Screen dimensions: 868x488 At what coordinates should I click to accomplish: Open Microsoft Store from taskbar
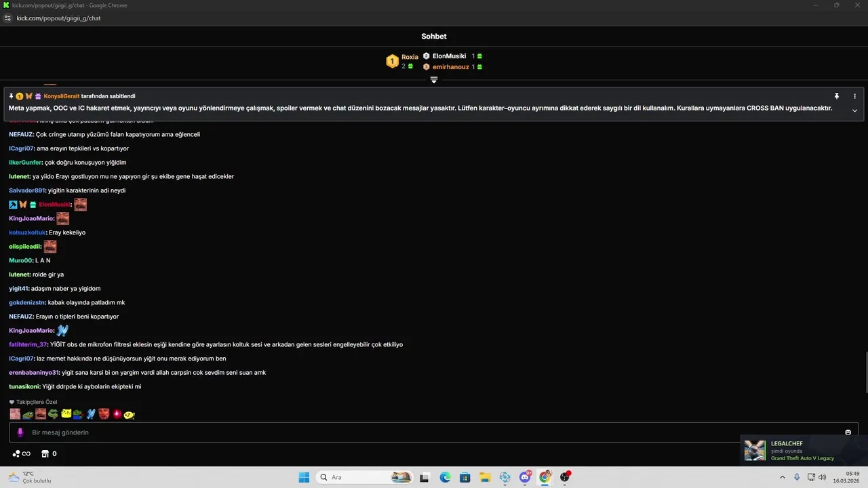click(x=465, y=477)
